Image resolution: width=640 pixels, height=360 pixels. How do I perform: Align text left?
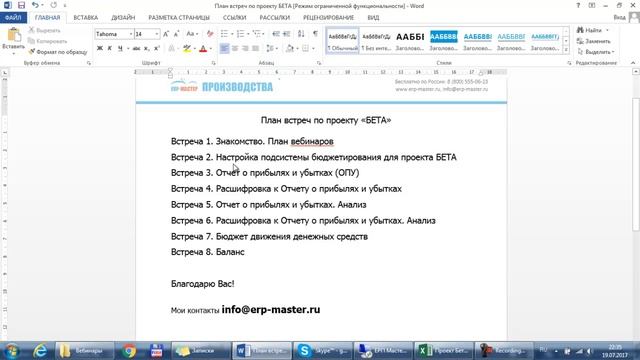coord(224,48)
